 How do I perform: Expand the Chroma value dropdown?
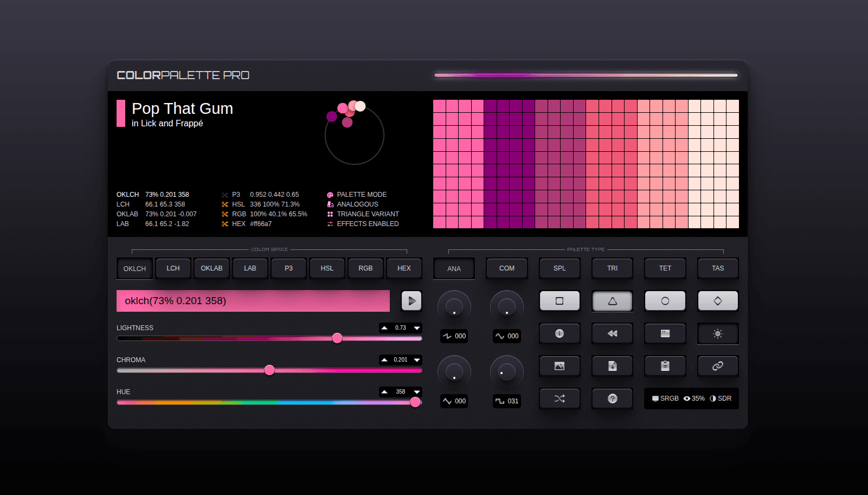[x=416, y=359]
